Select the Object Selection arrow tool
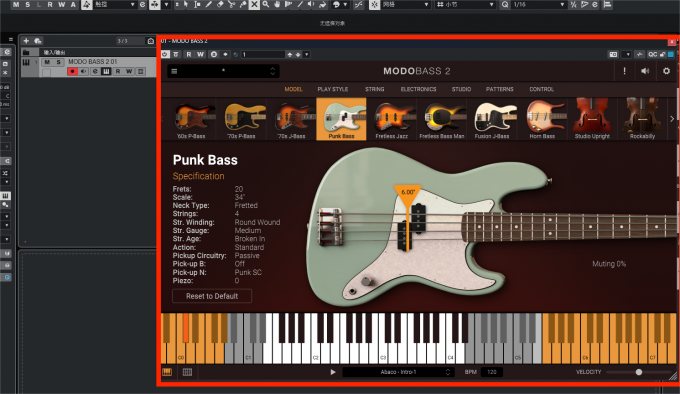 pos(186,4)
